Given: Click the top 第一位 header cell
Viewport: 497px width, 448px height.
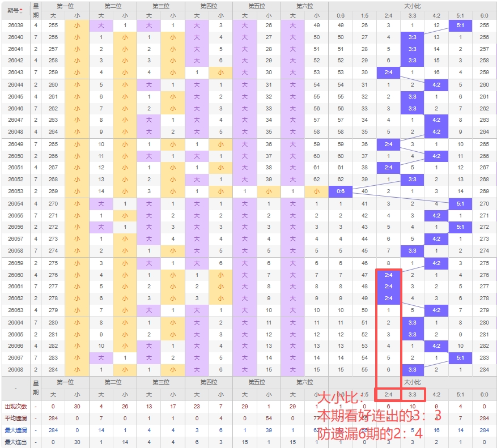Looking at the screenshot, I should (x=65, y=6).
